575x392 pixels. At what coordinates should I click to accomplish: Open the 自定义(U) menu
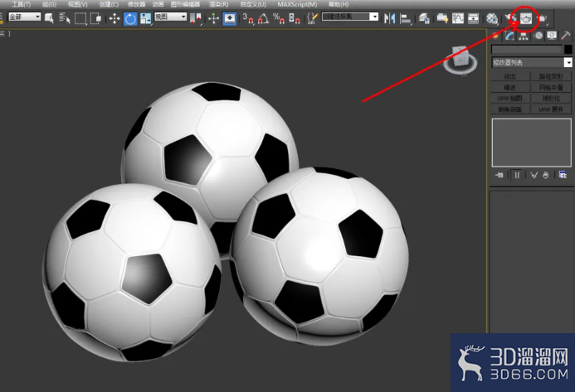[x=253, y=4]
